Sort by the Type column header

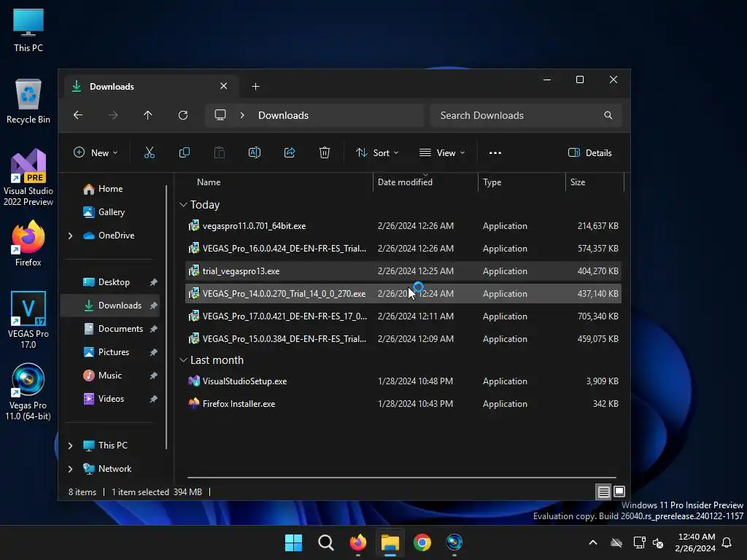click(x=522, y=182)
